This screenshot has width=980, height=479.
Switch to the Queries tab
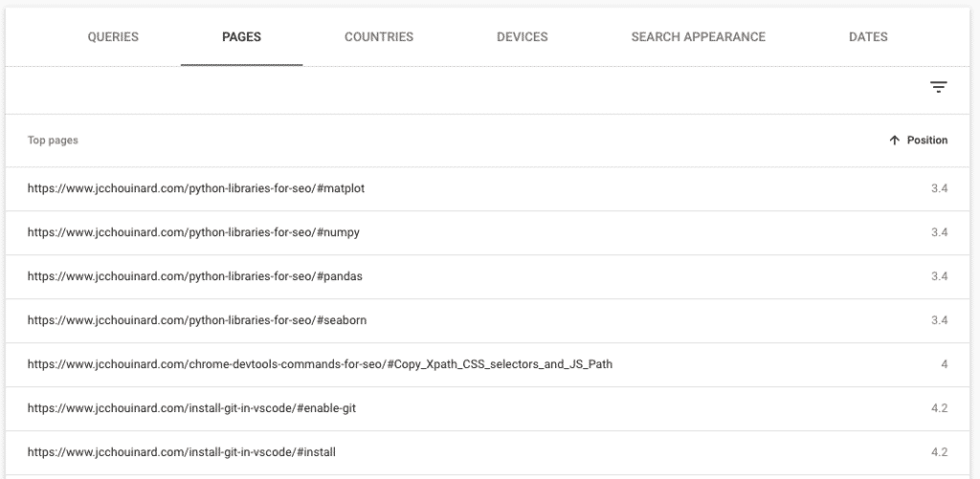pos(113,37)
